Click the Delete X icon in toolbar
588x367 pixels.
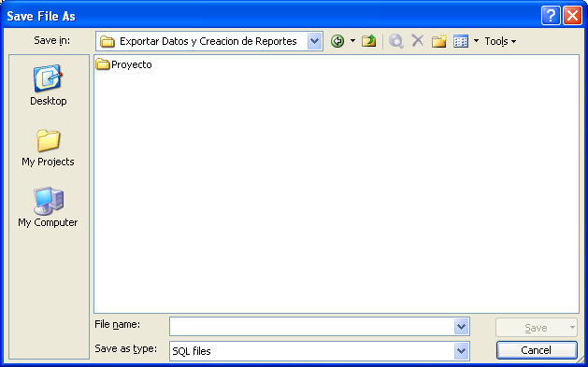click(417, 40)
